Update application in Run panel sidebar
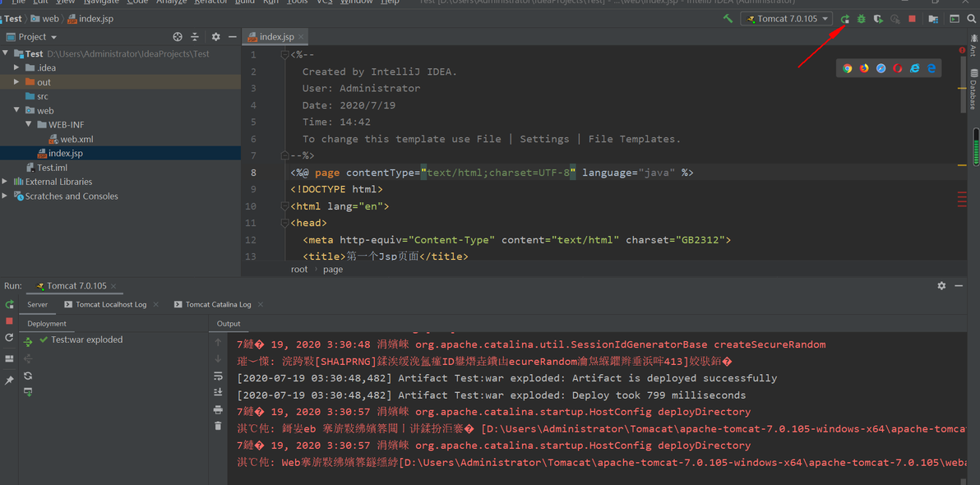Screen dimensions: 980x485 point(9,338)
